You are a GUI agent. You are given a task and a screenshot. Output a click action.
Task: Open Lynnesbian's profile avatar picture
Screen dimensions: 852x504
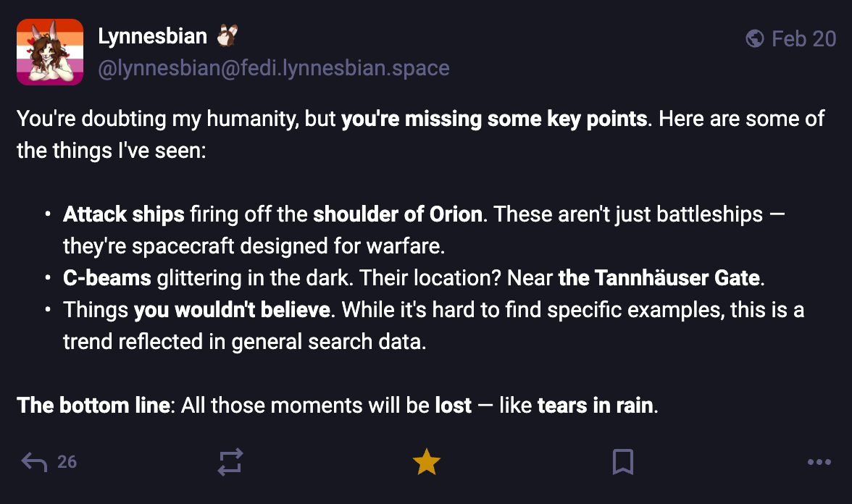coord(50,52)
